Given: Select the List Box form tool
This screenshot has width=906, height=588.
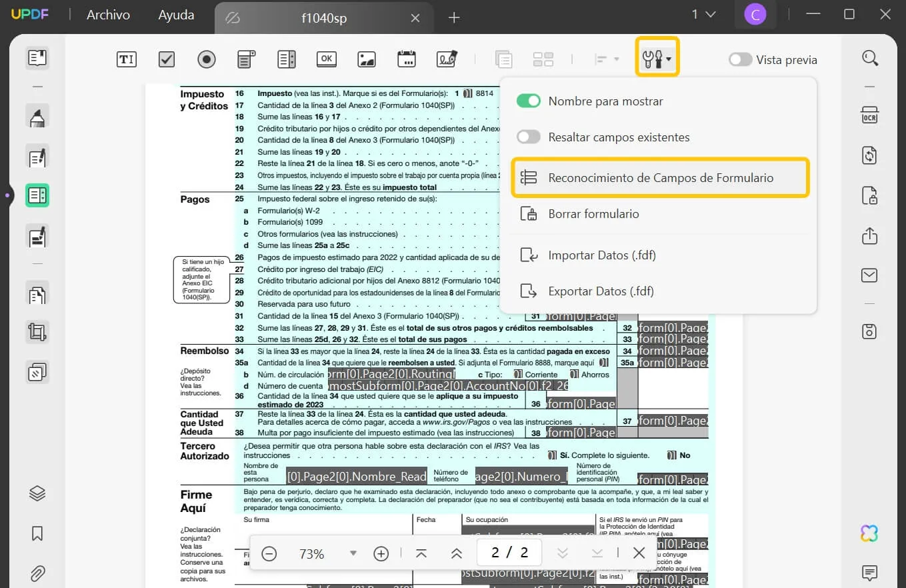Looking at the screenshot, I should pos(287,59).
